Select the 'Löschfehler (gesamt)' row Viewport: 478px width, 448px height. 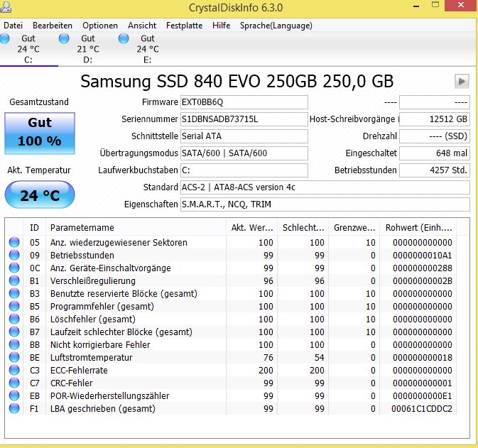click(x=231, y=319)
